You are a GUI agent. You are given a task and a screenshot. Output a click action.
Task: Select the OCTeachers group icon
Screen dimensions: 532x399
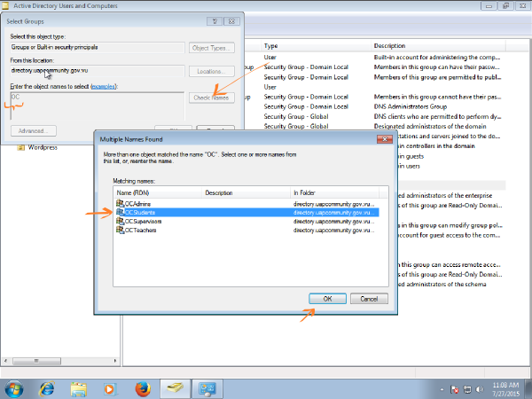120,230
